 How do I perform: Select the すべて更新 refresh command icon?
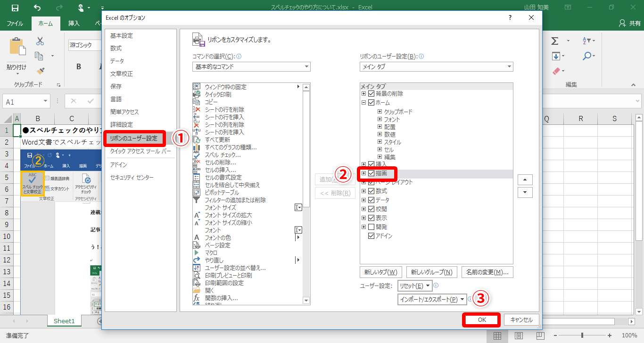pyautogui.click(x=197, y=139)
